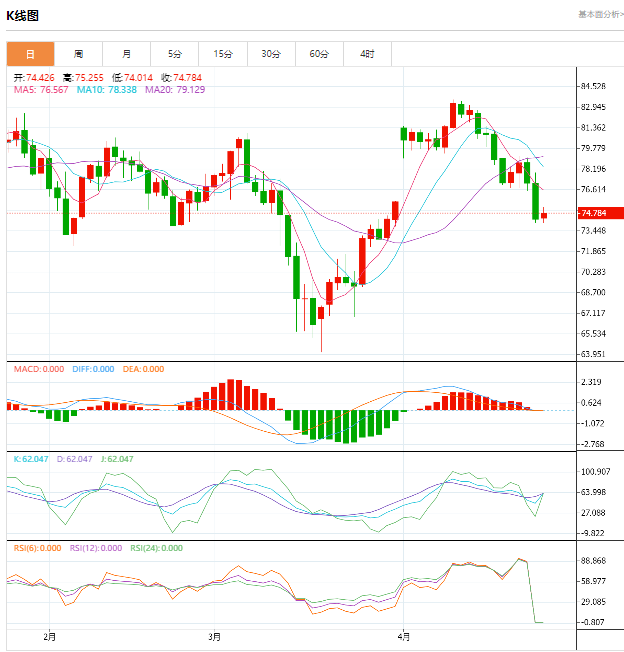Click the 63.951 price axis label
624x652 pixels.
coord(593,354)
